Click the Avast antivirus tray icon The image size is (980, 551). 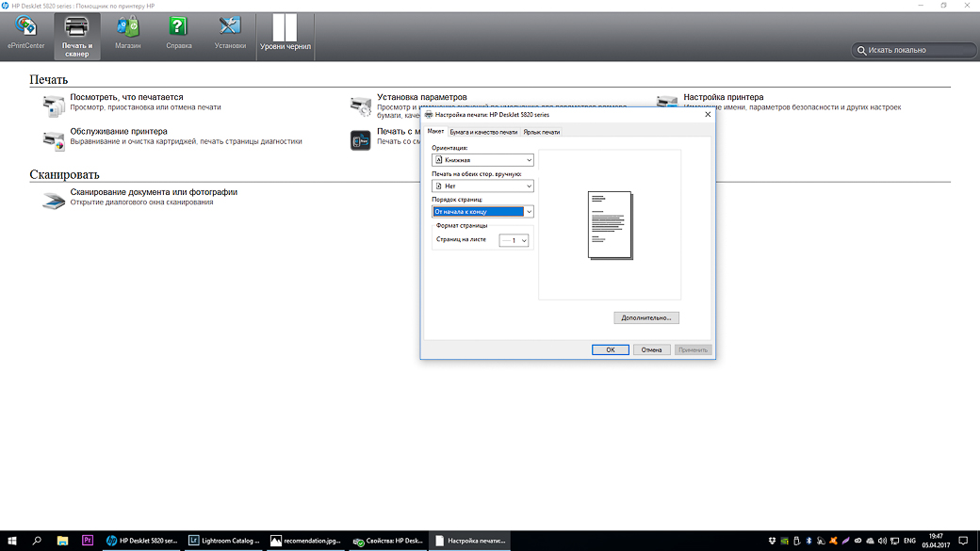click(833, 541)
